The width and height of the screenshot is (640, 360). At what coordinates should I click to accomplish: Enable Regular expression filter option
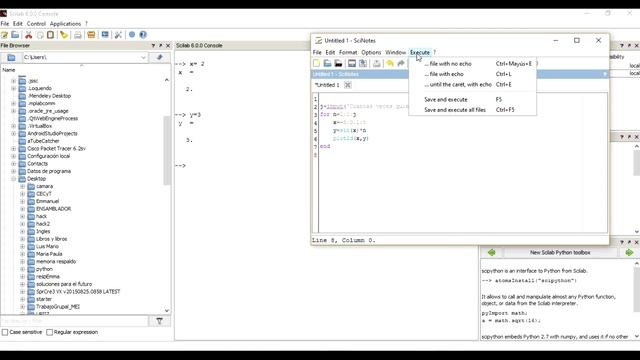coord(49,332)
